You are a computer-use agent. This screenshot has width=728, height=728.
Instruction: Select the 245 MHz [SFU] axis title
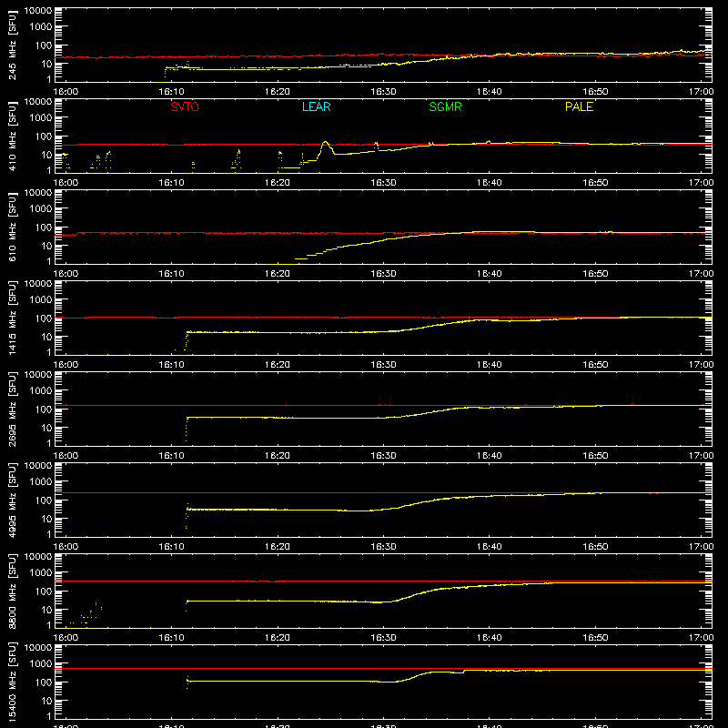click(13, 45)
